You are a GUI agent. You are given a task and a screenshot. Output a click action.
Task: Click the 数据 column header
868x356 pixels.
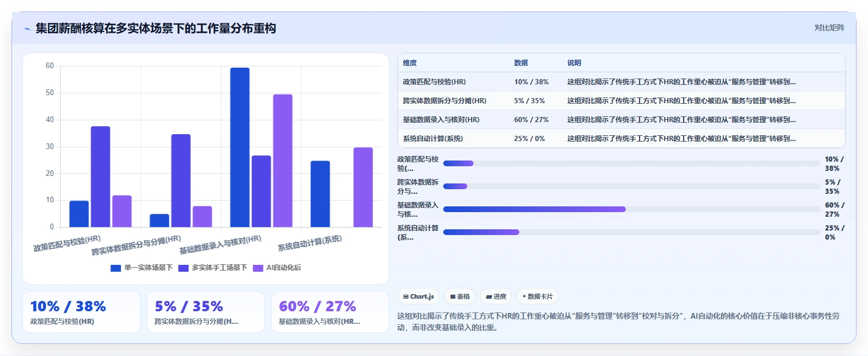521,63
